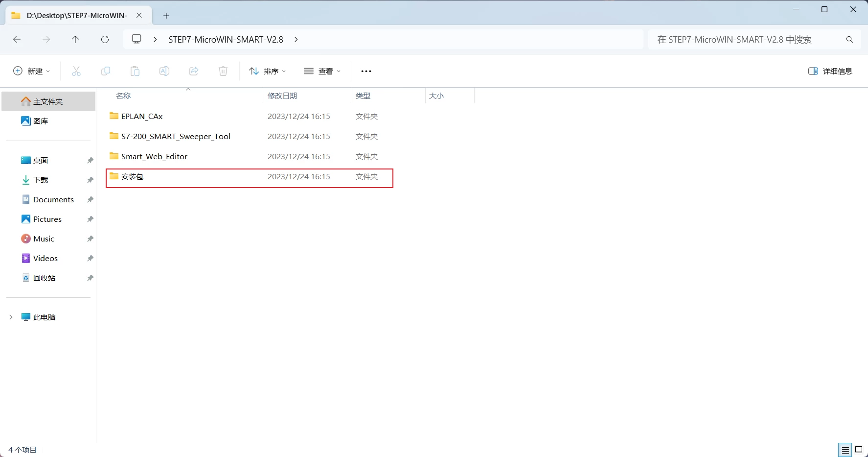Unpin 下载 from quick access
Screen dimensions: 868x457
(x=90, y=180)
